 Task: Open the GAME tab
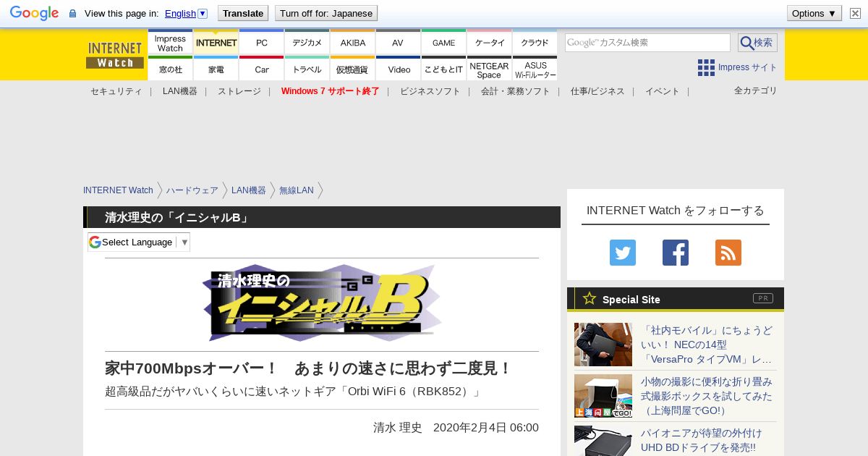pyautogui.click(x=443, y=43)
